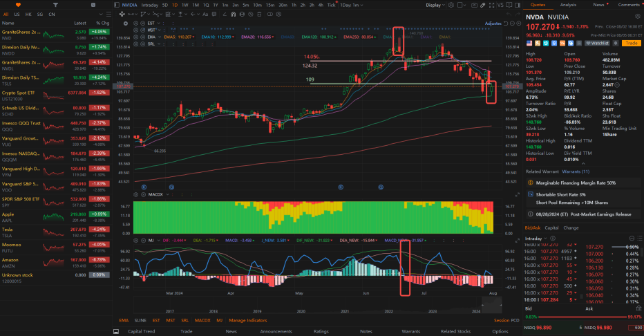Toggle EST indicator in bottom indicator bar
644x336 pixels.
(156, 320)
